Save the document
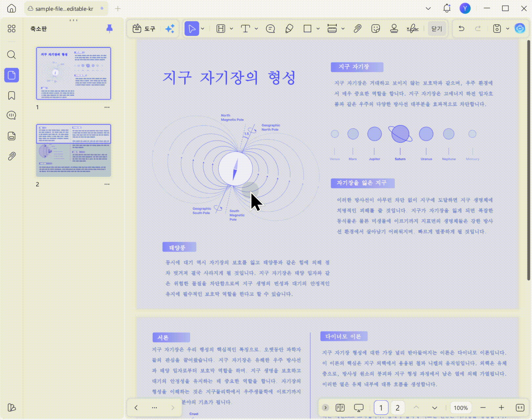The width and height of the screenshot is (532, 420). click(497, 29)
